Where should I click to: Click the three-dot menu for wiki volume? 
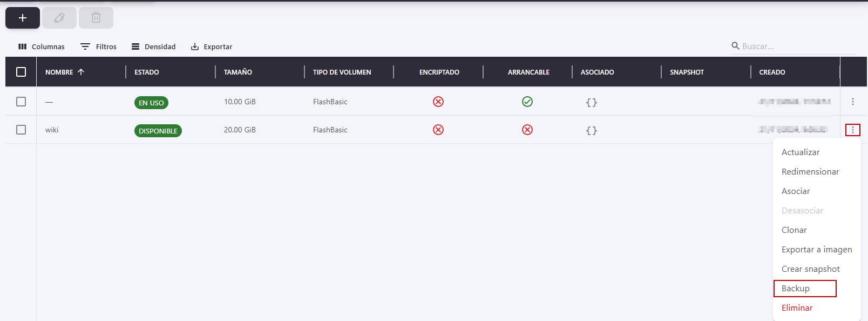(x=852, y=130)
